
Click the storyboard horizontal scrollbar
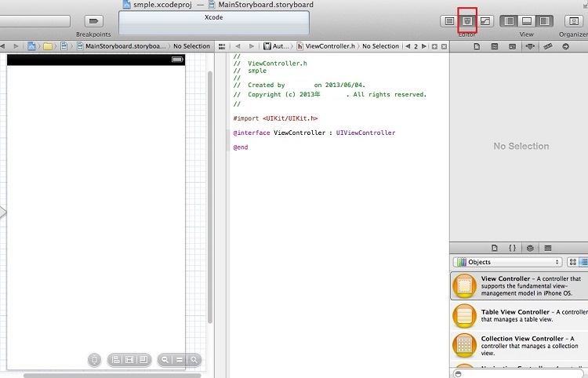coord(112,376)
